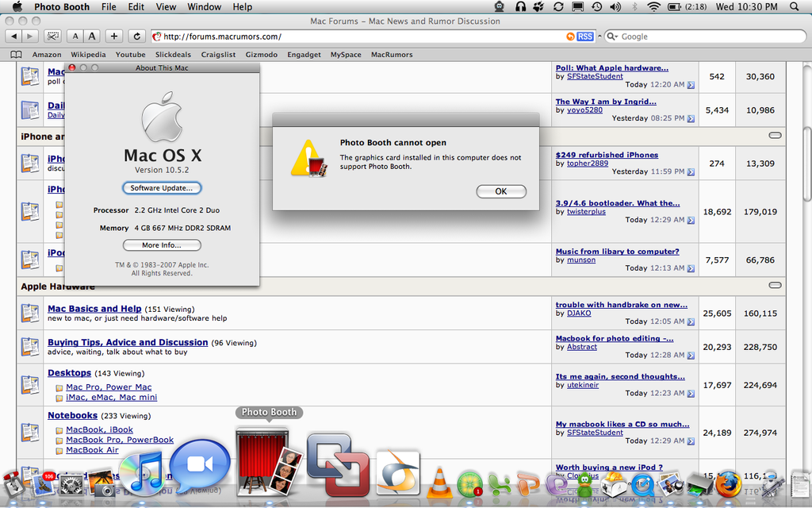Make page text smaller with small A
Image resolution: width=812 pixels, height=508 pixels.
click(x=75, y=37)
